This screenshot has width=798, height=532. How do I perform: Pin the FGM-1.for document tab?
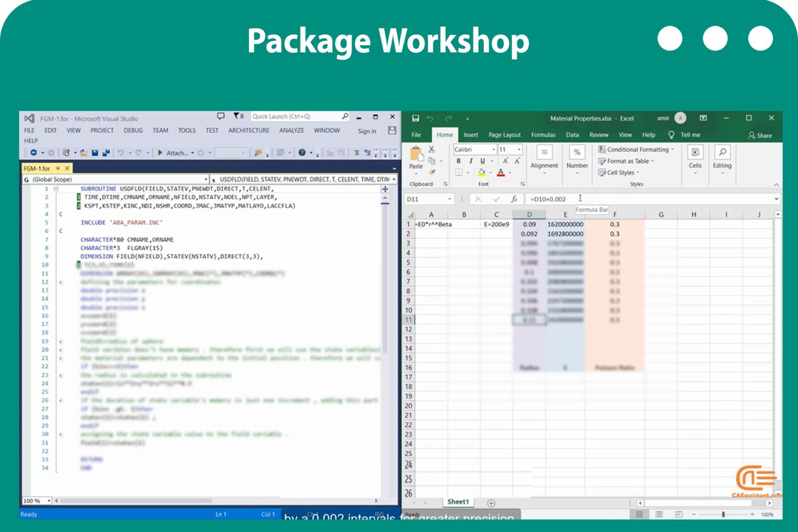pos(59,168)
